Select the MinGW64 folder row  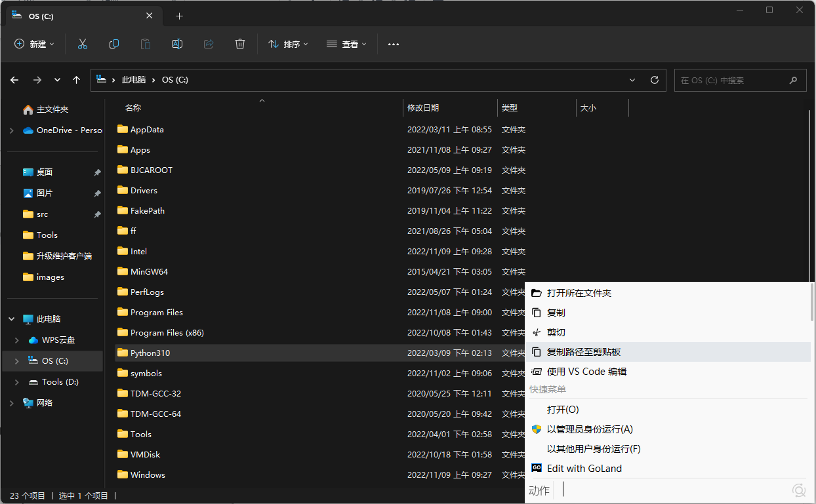pos(320,271)
